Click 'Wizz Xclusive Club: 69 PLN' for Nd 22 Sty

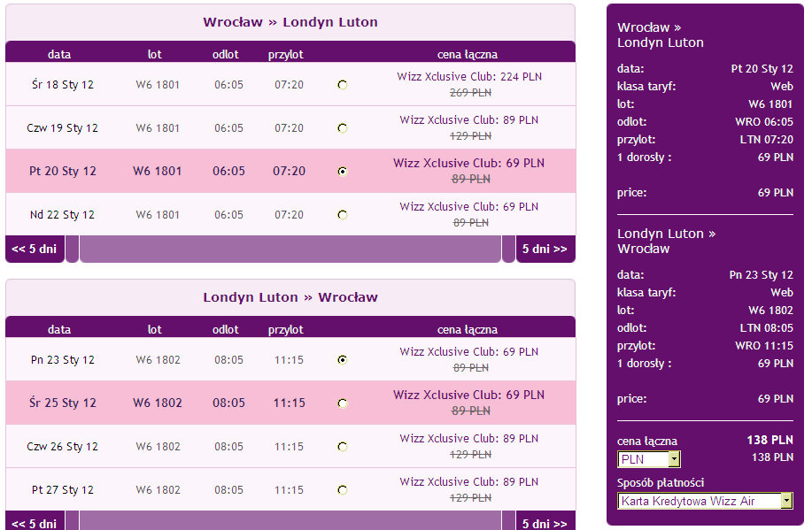[469, 206]
